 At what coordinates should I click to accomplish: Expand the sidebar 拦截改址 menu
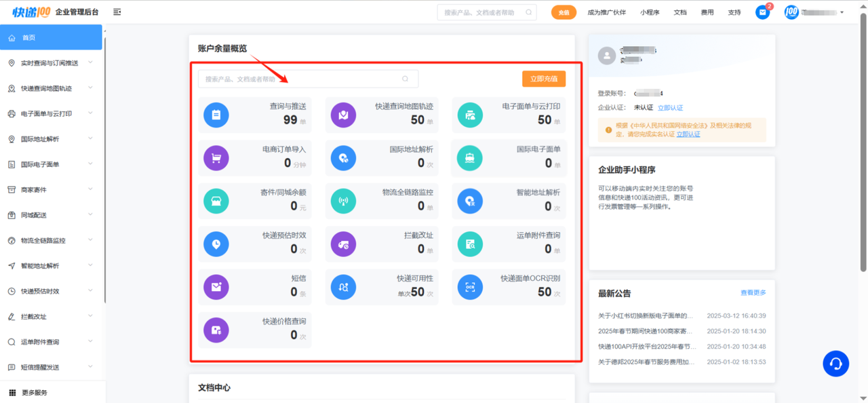pos(52,316)
